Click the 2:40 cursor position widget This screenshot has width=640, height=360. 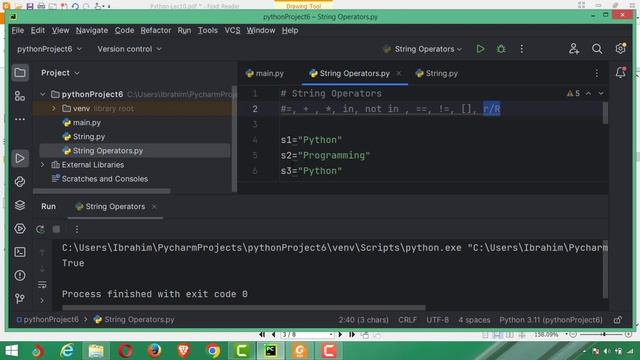tap(363, 320)
